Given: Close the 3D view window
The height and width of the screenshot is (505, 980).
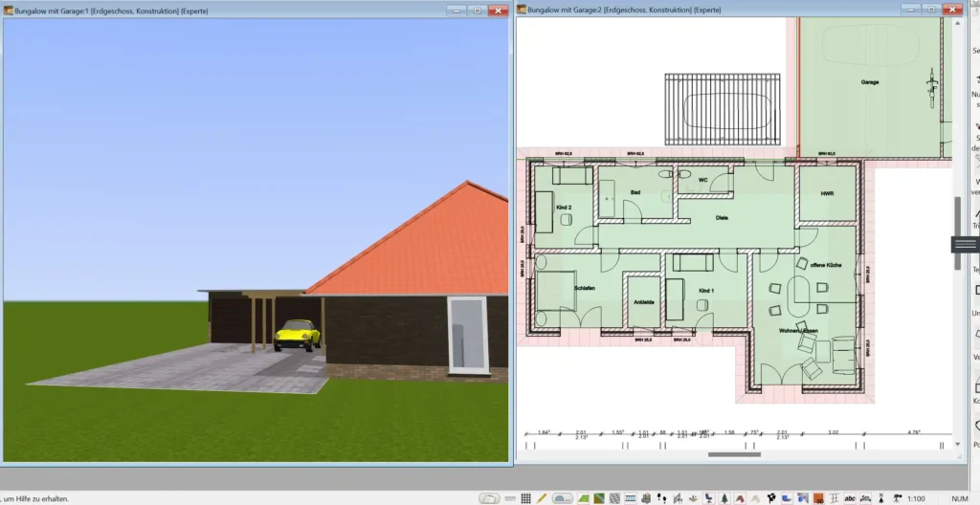Looking at the screenshot, I should point(497,9).
